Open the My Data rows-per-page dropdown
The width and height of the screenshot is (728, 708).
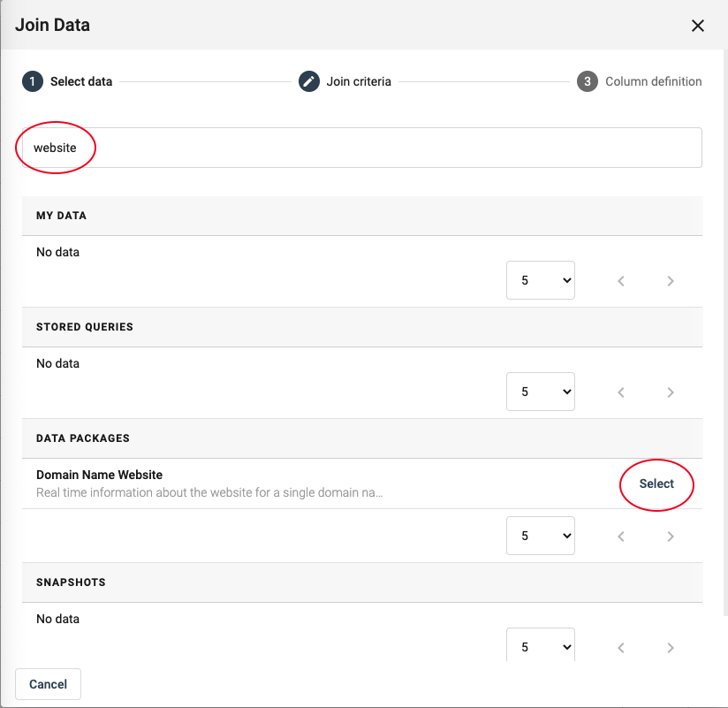pyautogui.click(x=540, y=280)
